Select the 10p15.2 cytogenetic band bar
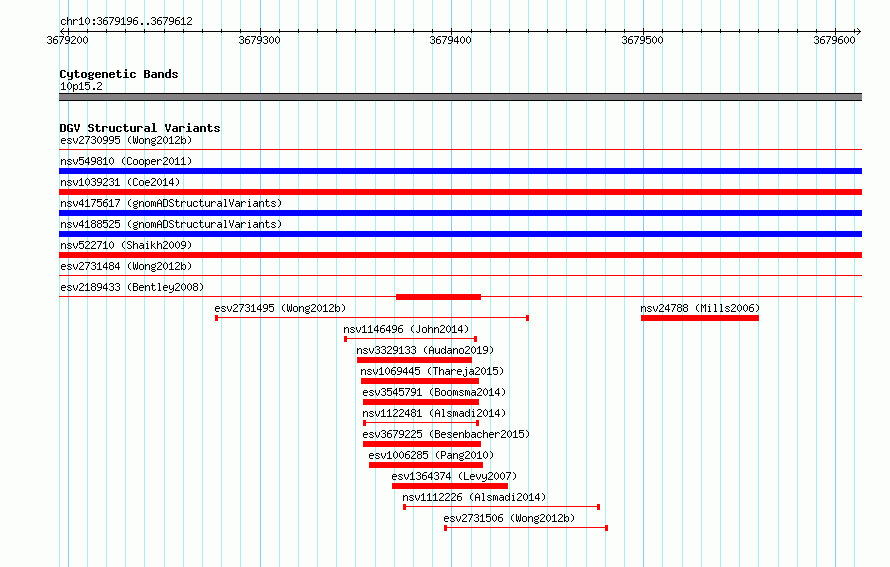The height and width of the screenshot is (567, 890). pyautogui.click(x=460, y=97)
